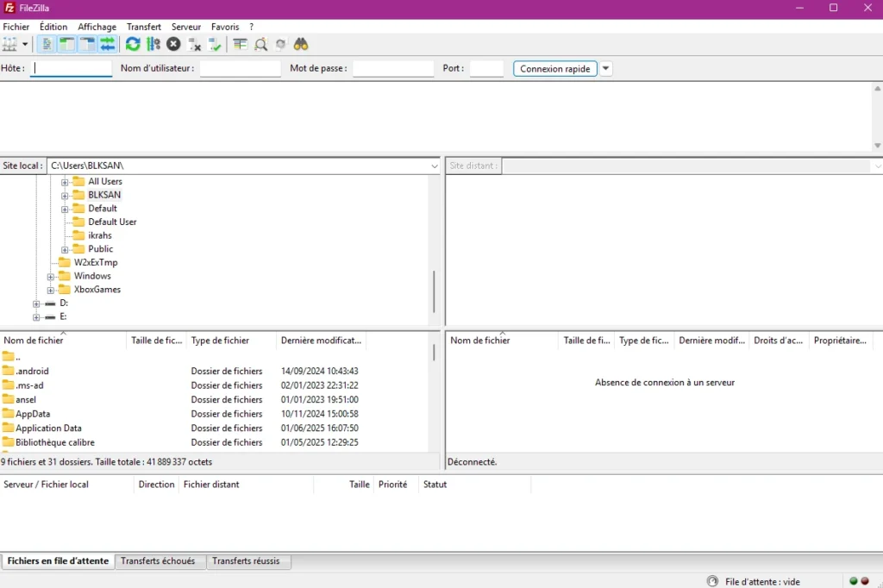Select the BLKSAN folder in the tree
Screen dimensions: 883x588
pyautogui.click(x=104, y=195)
